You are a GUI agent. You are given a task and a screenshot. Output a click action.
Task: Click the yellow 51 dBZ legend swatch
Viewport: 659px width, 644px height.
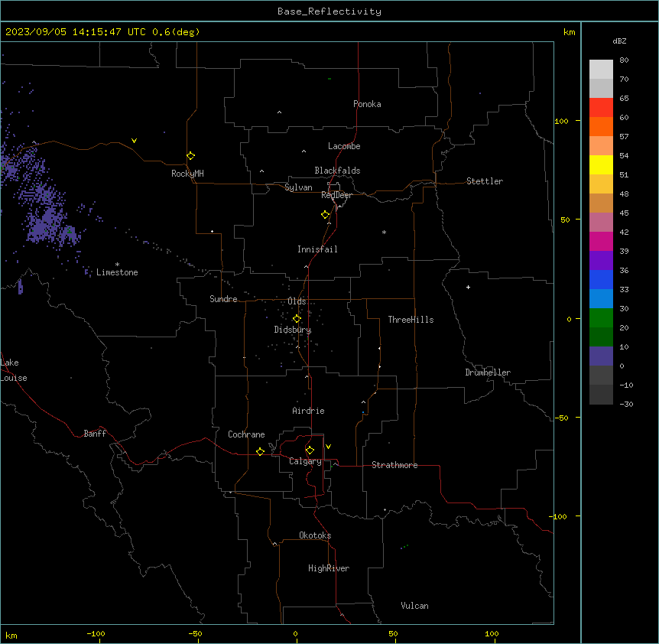coord(601,164)
